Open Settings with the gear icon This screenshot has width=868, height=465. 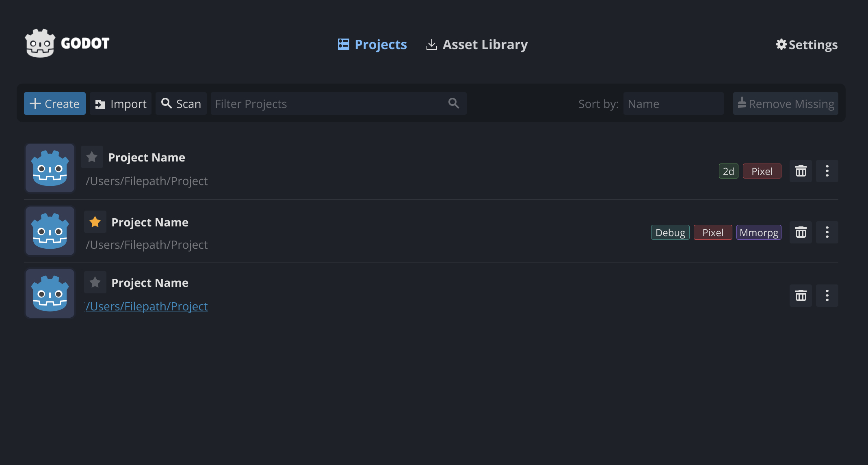click(x=806, y=44)
